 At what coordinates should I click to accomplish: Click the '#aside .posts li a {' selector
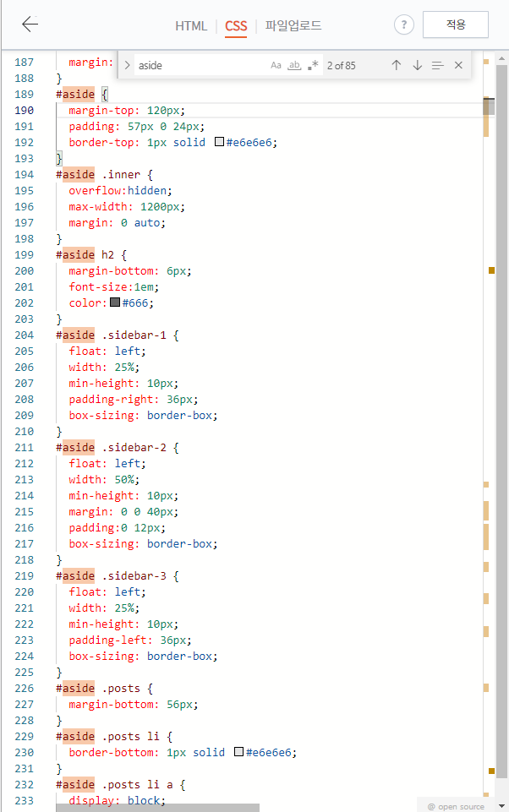pyautogui.click(x=120, y=785)
